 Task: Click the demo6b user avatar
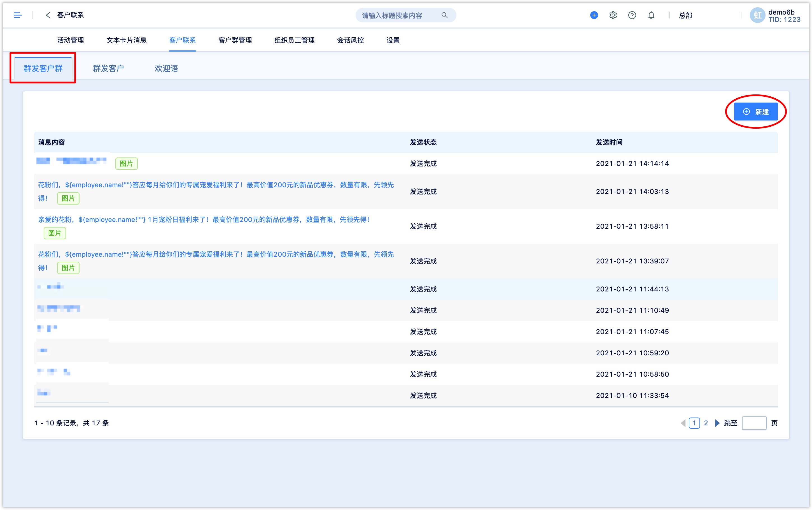[757, 15]
